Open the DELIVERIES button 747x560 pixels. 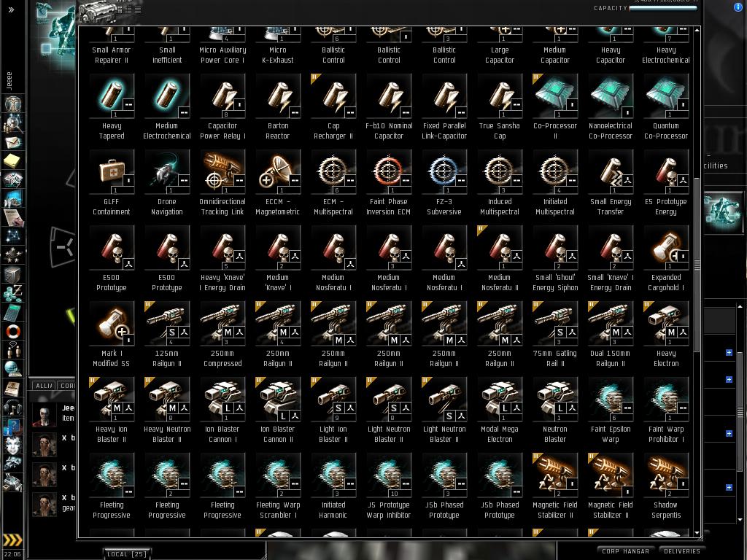point(682,551)
